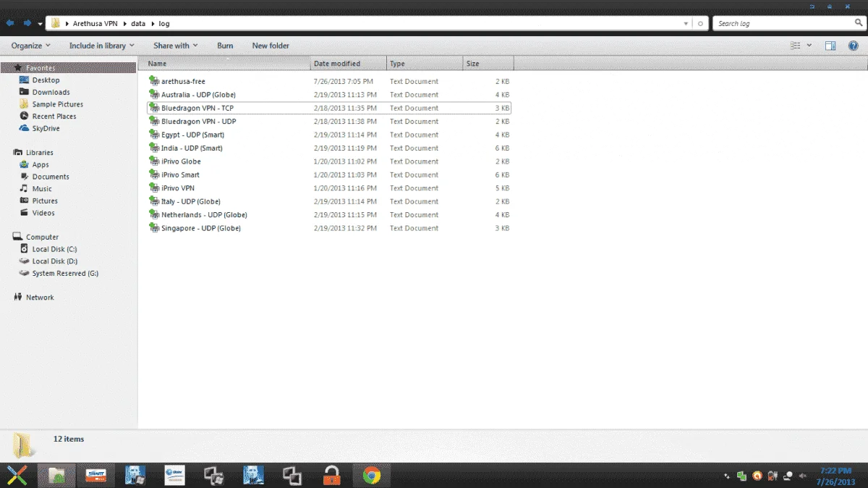Sort by the Size column header
The height and width of the screenshot is (488, 868).
tap(488, 64)
